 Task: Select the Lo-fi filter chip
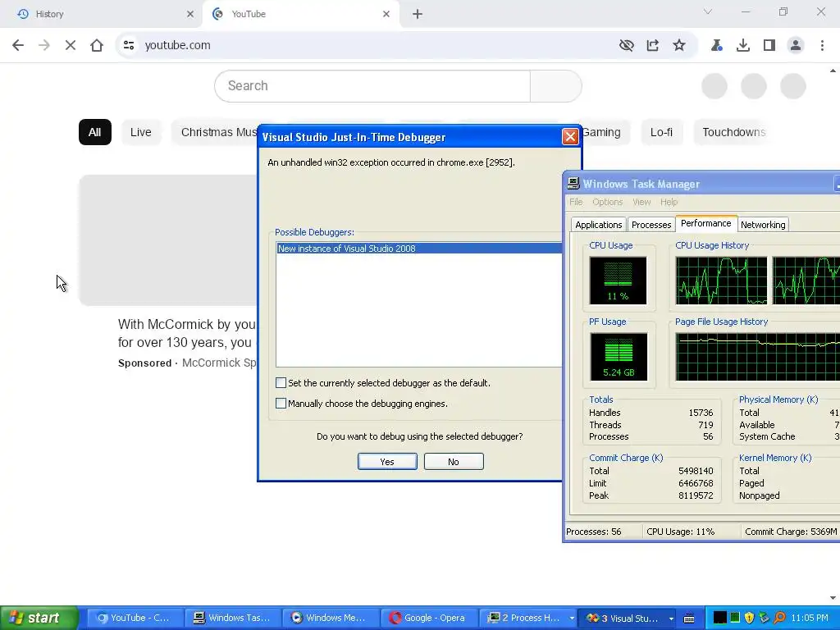pyautogui.click(x=661, y=132)
